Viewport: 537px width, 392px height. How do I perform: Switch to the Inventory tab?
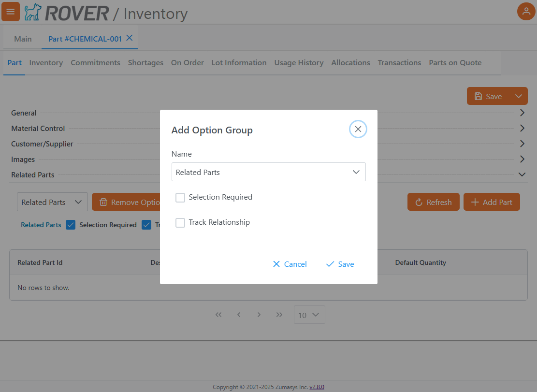pos(46,63)
